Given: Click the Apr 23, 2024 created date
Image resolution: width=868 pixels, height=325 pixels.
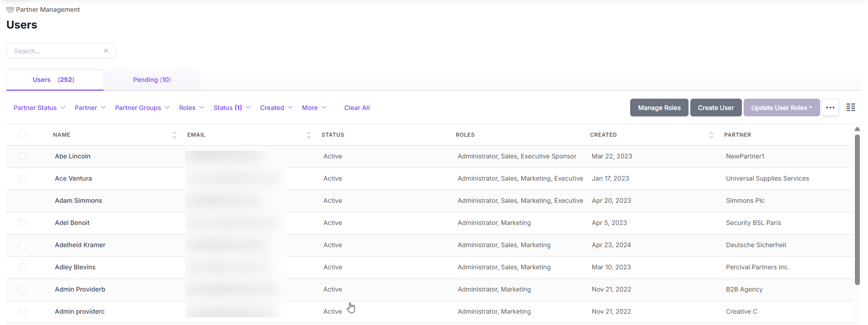Looking at the screenshot, I should coord(611,245).
